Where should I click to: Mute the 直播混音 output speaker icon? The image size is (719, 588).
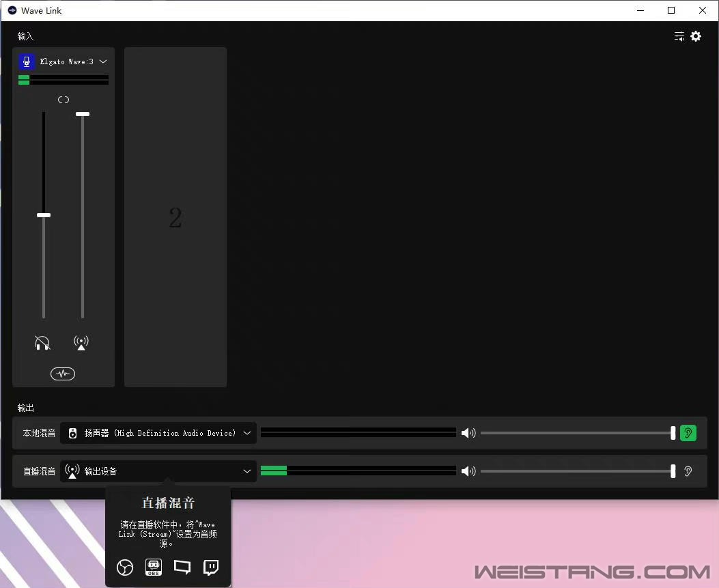[468, 471]
